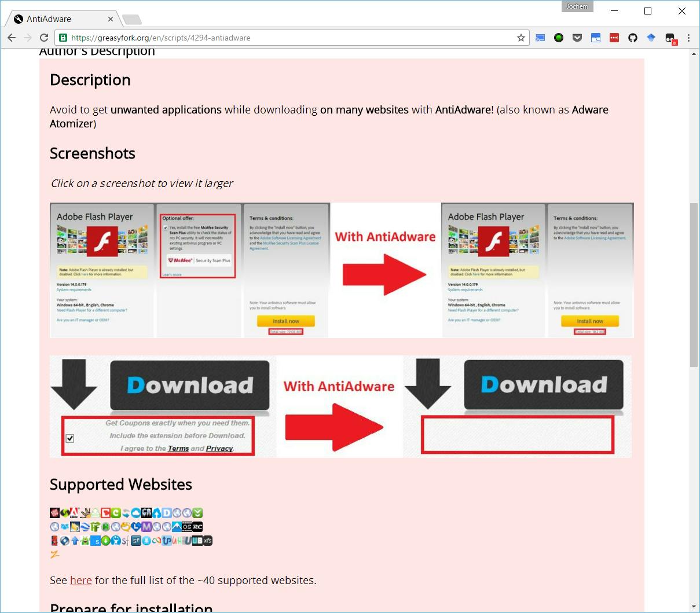Click the Adobe red A site icon
Viewport: 700px width, 613px height.
click(74, 512)
